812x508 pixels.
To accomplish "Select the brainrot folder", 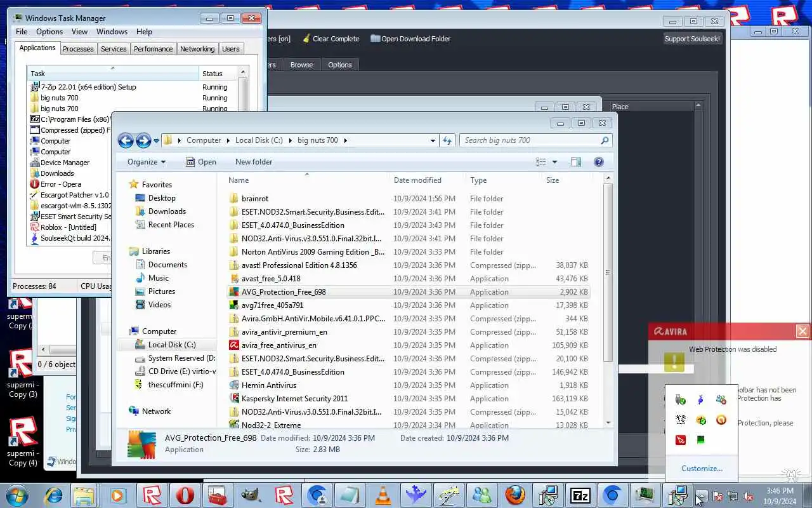I will [255, 199].
